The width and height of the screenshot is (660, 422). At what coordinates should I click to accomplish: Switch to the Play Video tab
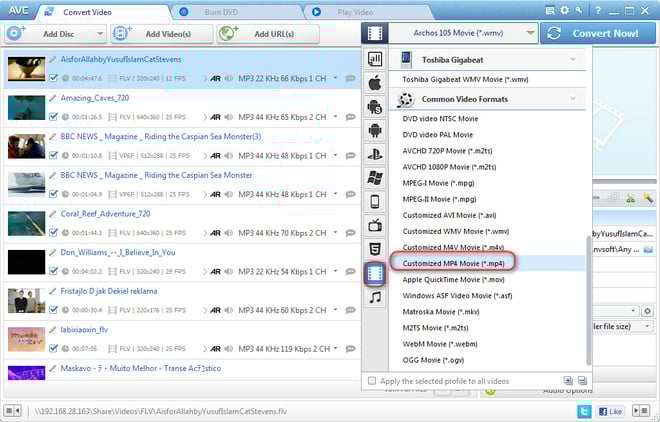pyautogui.click(x=369, y=12)
